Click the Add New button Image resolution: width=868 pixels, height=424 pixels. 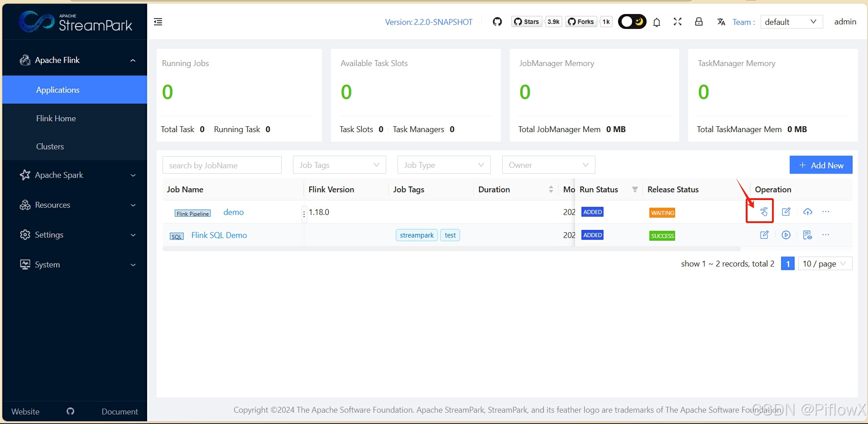(821, 165)
